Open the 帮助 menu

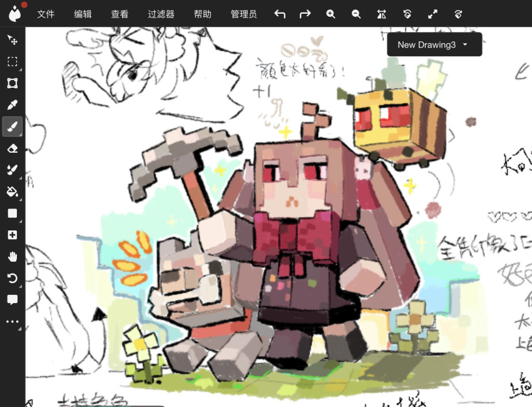click(x=203, y=14)
